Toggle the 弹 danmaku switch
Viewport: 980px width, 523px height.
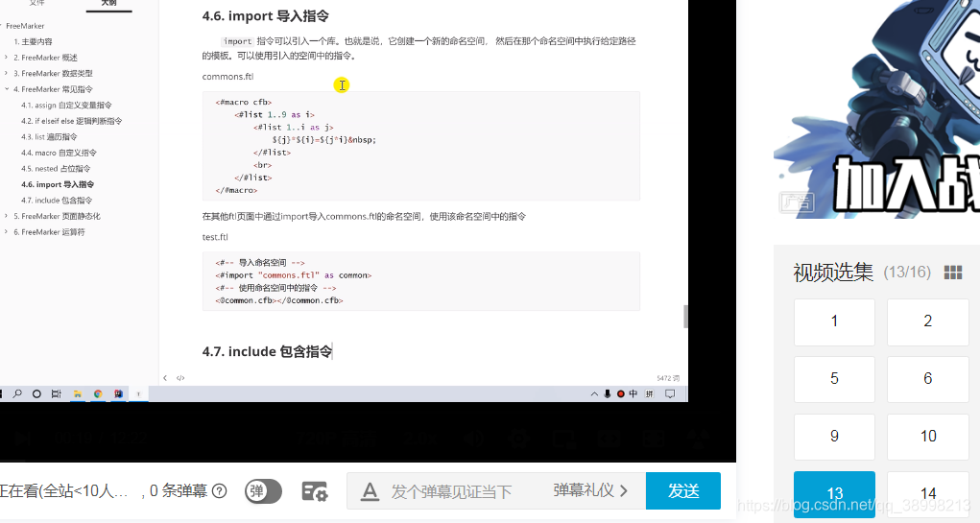click(x=263, y=491)
